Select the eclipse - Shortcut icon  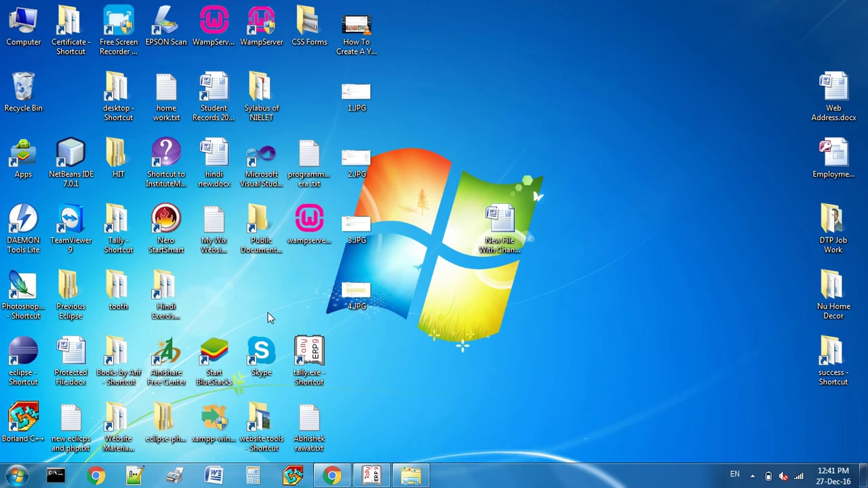point(23,361)
